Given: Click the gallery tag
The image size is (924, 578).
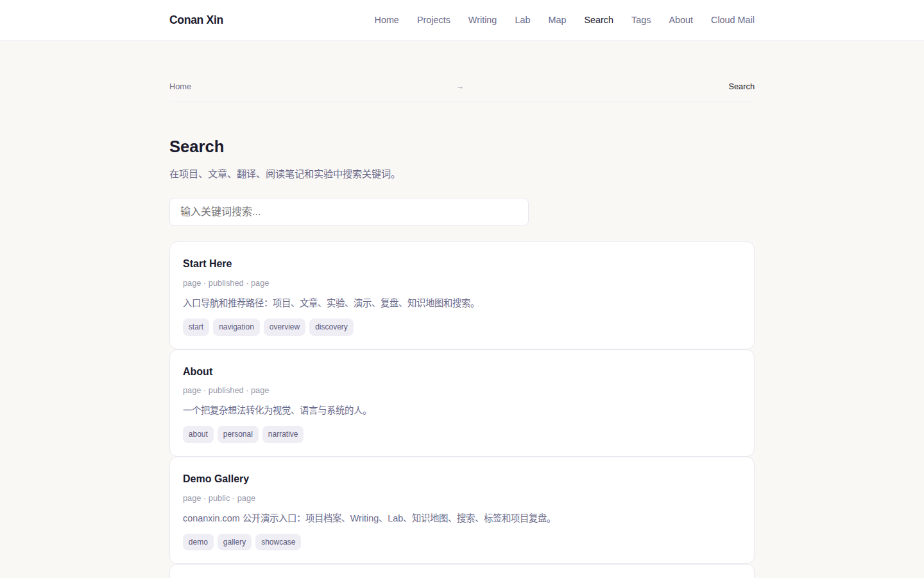Looking at the screenshot, I should tap(234, 542).
